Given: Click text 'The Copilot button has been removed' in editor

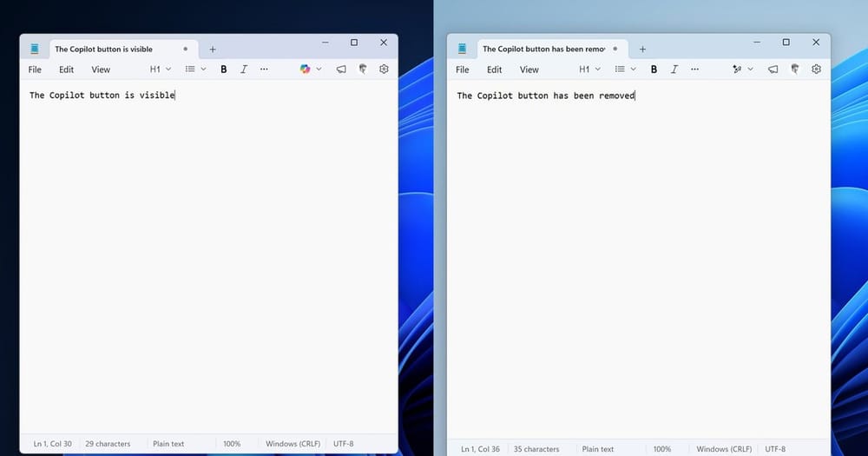Looking at the screenshot, I should coord(546,96).
